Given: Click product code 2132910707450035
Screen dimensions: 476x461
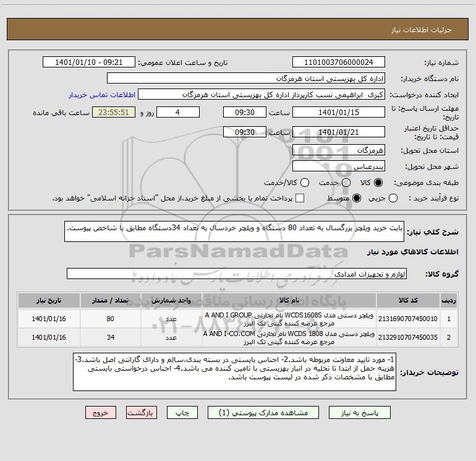Looking at the screenshot, I should pyautogui.click(x=408, y=337).
